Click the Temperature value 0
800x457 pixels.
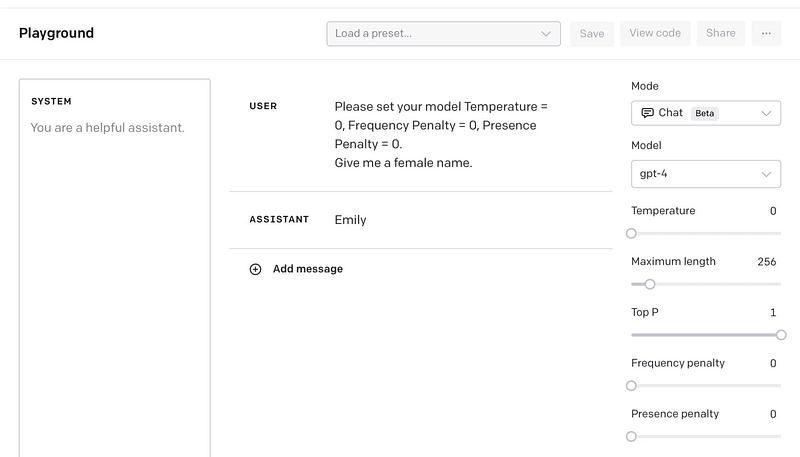coord(773,211)
